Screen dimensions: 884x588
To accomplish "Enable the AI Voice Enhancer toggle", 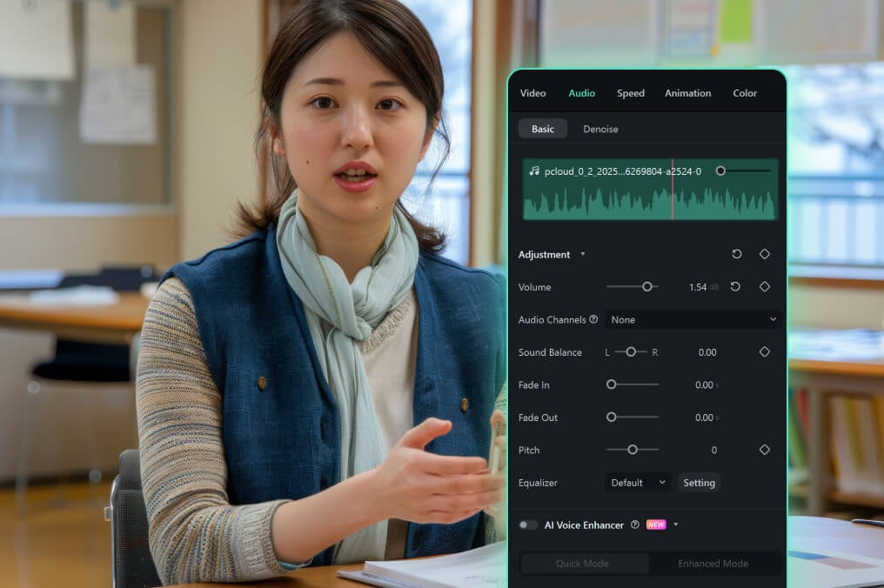I will pos(528,525).
